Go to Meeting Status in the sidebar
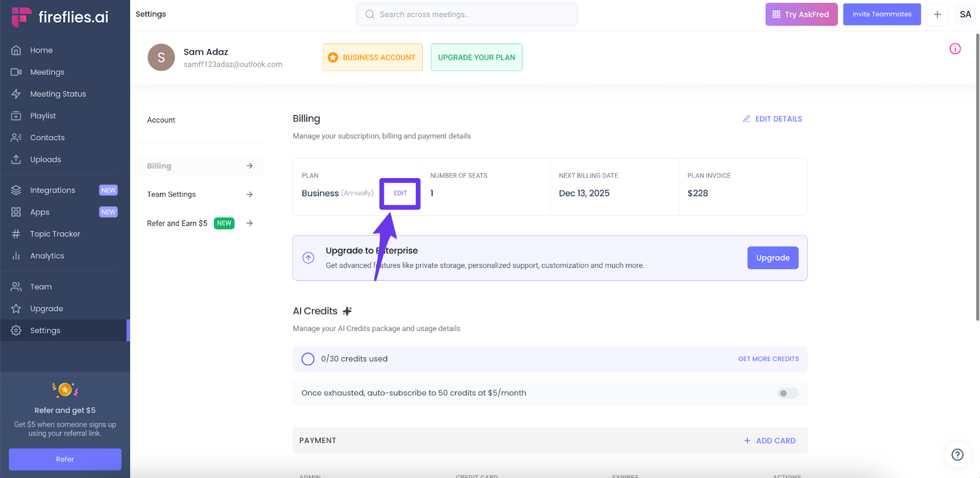This screenshot has width=980, height=478. click(x=58, y=94)
